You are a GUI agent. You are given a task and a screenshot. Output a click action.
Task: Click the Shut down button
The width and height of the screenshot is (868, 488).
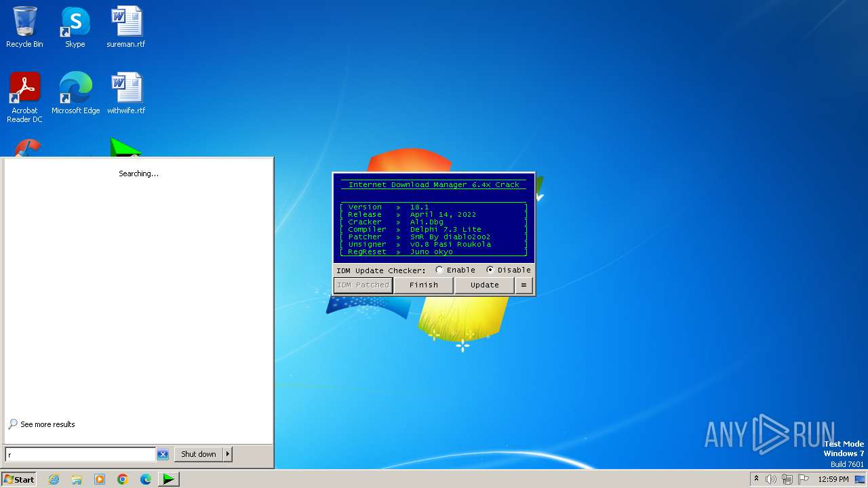(x=199, y=454)
